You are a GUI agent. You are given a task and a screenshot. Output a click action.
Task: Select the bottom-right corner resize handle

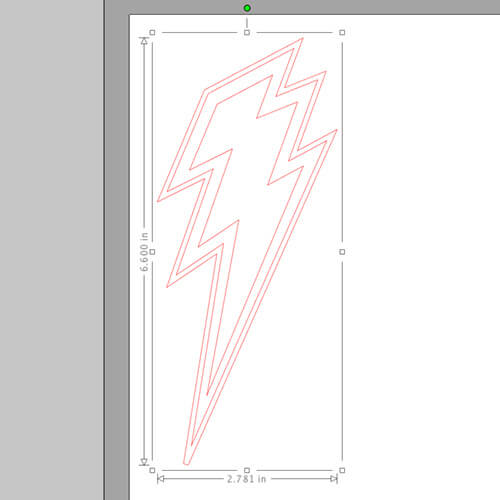pos(342,470)
